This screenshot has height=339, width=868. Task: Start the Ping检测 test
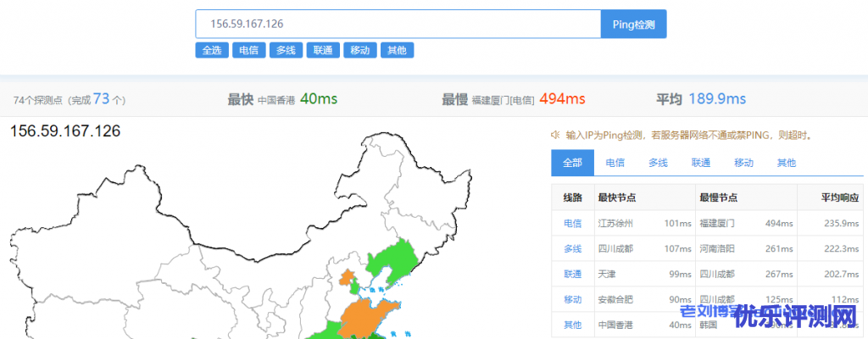point(634,24)
